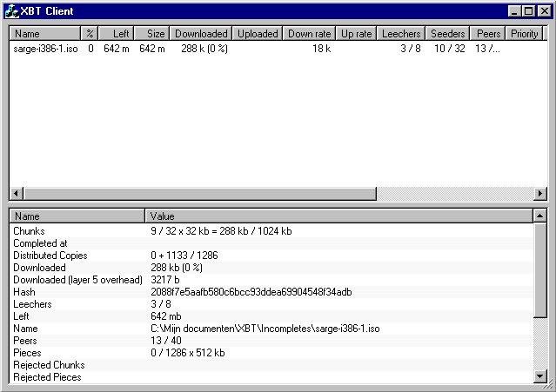The width and height of the screenshot is (556, 392).
Task: Click the horizontal scrollbar thumb
Action: tap(199, 193)
